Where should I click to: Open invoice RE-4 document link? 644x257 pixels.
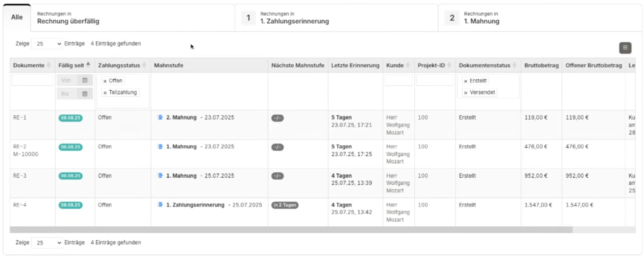tap(20, 205)
